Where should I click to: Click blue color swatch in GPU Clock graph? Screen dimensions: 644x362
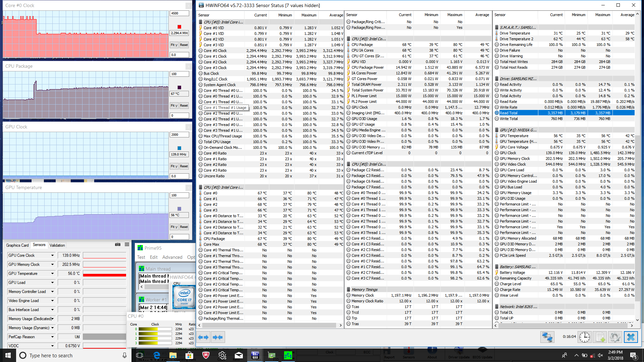click(x=179, y=148)
